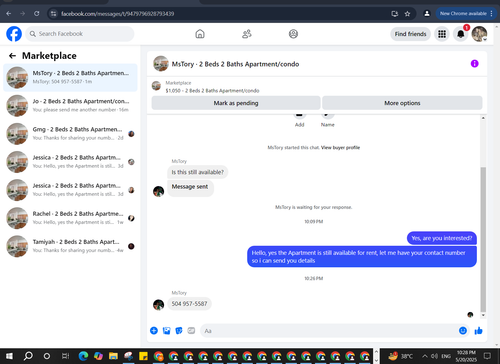This screenshot has width=500, height=364.
Task: Bookmark this page with star icon
Action: (407, 14)
